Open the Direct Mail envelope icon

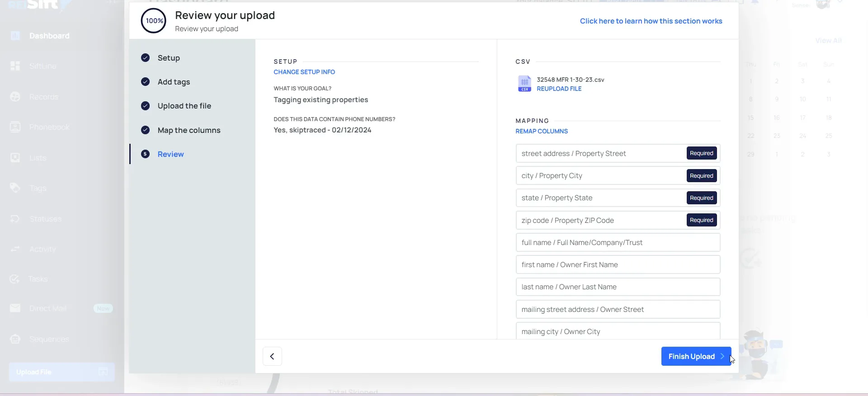pos(15,308)
